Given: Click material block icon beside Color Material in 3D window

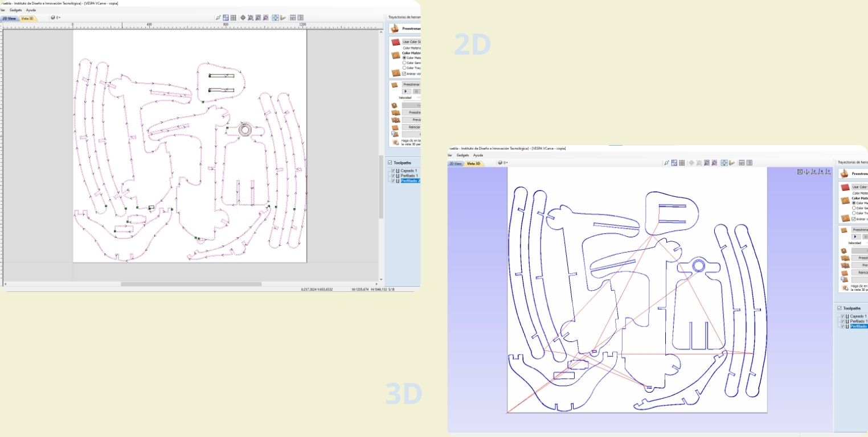Looking at the screenshot, I should click(845, 200).
